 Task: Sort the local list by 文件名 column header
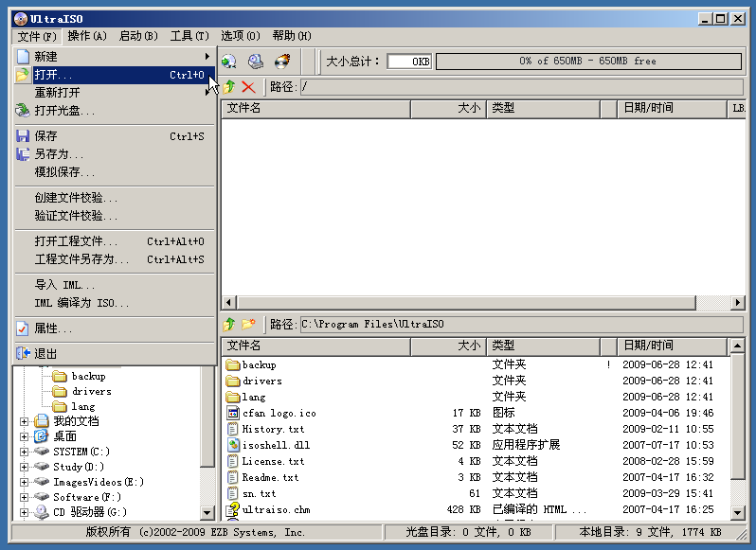click(316, 346)
